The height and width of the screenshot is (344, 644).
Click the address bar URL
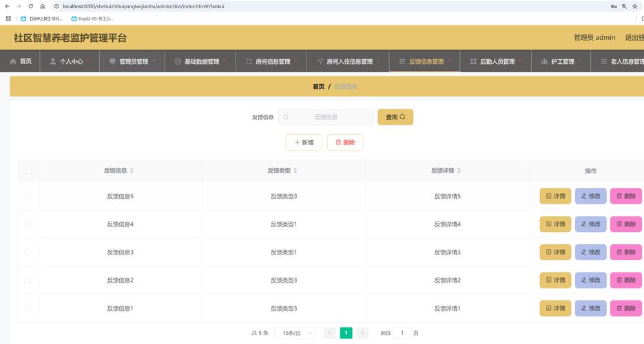pyautogui.click(x=143, y=6)
